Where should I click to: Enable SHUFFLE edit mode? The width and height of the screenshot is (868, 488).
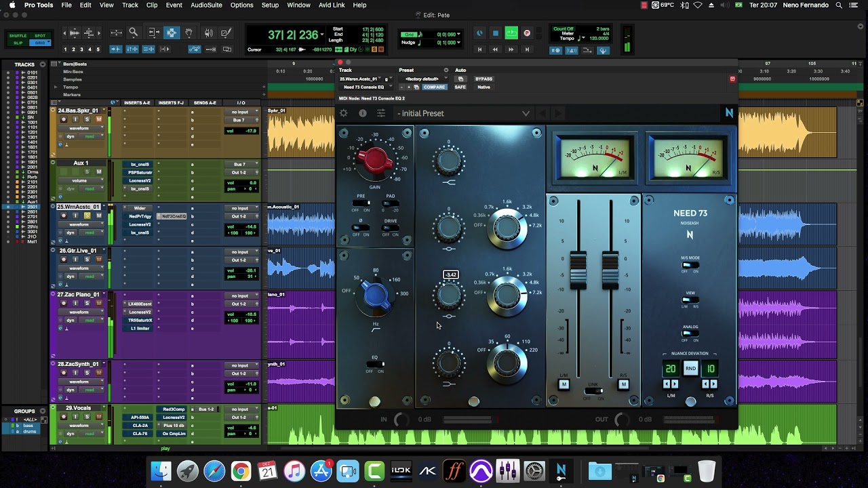tap(18, 35)
